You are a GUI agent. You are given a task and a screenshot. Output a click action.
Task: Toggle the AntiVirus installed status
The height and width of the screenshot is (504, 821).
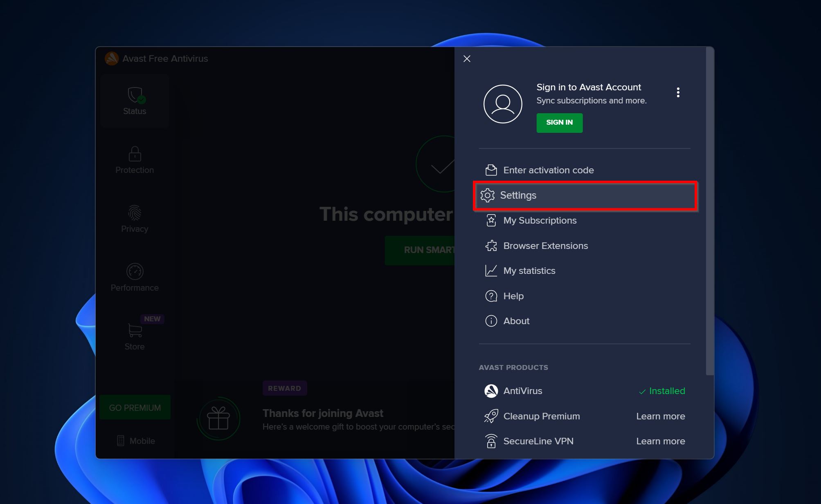(x=661, y=391)
